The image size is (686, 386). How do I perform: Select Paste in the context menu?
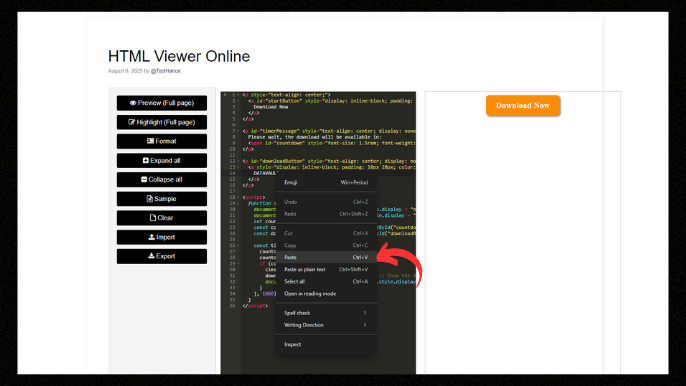tap(326, 257)
